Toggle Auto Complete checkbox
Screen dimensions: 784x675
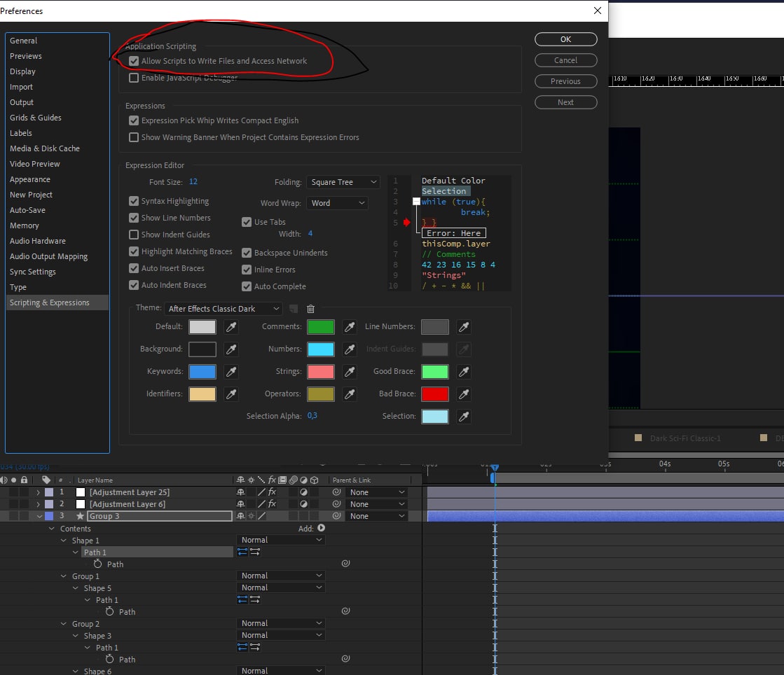click(x=247, y=286)
